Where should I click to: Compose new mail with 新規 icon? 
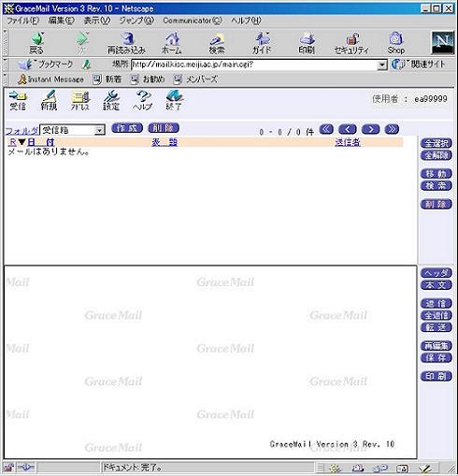49,100
